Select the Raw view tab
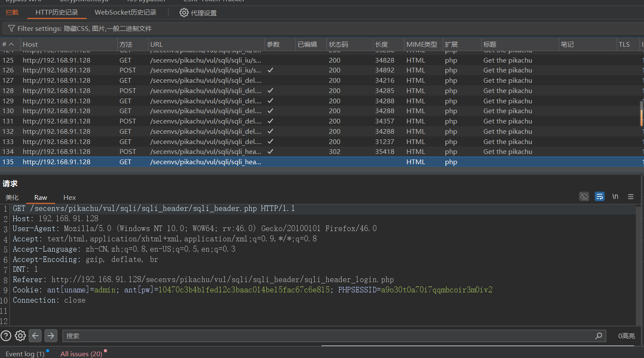Image resolution: width=644 pixels, height=358 pixels. (41, 197)
